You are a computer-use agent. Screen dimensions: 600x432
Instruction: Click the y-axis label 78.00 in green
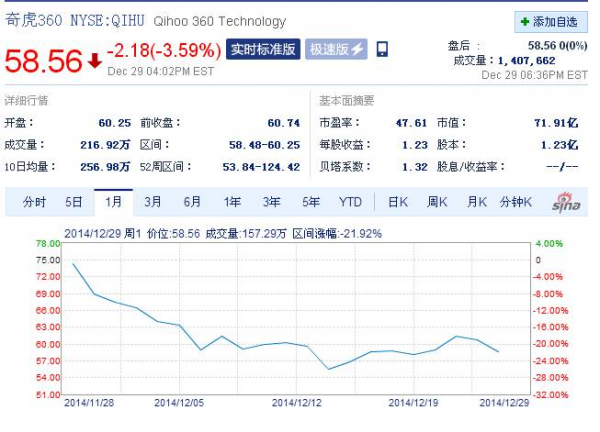point(48,244)
